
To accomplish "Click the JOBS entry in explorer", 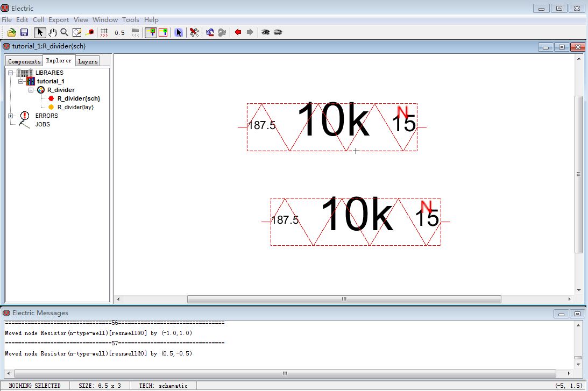I will 42,124.
